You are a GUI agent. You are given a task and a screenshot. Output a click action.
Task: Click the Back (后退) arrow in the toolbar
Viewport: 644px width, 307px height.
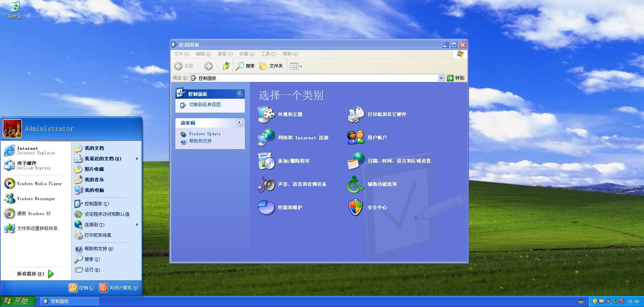178,66
